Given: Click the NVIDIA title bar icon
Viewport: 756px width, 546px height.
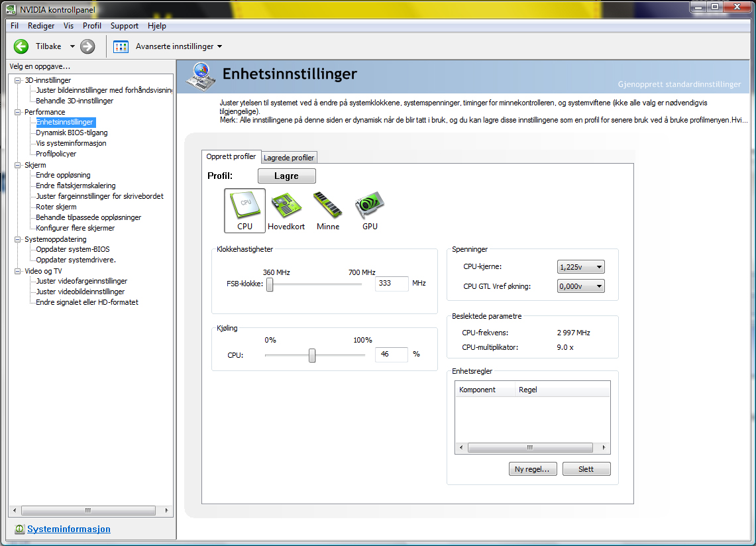Looking at the screenshot, I should 11,9.
